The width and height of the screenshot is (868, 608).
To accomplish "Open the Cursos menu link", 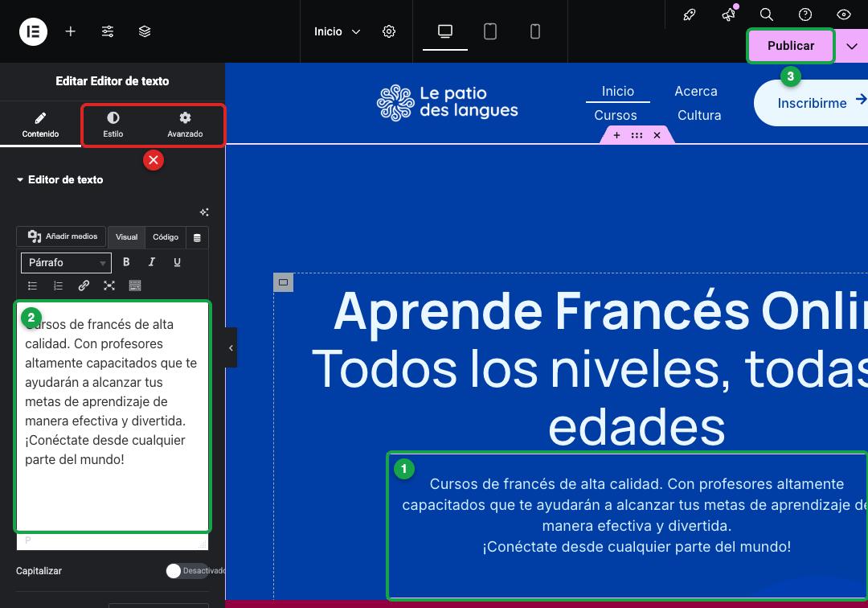I will point(616,115).
